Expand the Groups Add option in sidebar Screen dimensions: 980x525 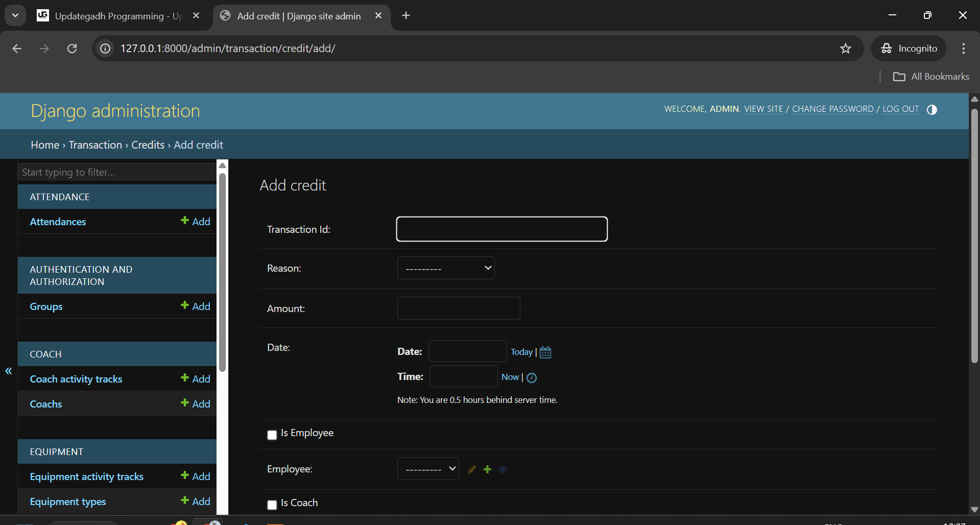196,306
